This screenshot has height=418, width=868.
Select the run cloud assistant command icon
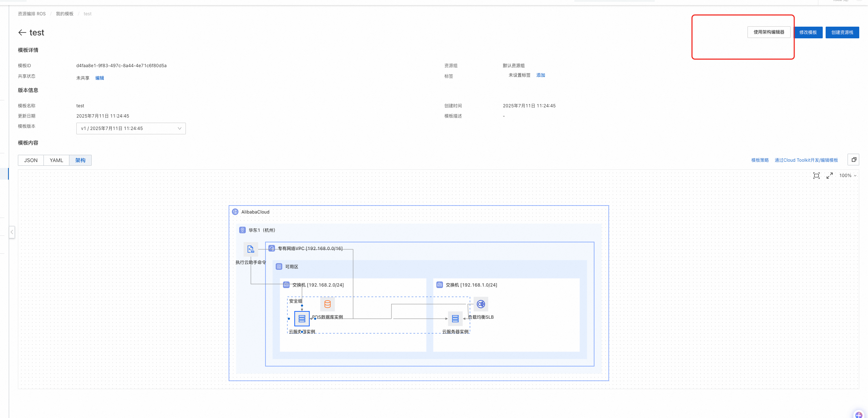point(251,249)
